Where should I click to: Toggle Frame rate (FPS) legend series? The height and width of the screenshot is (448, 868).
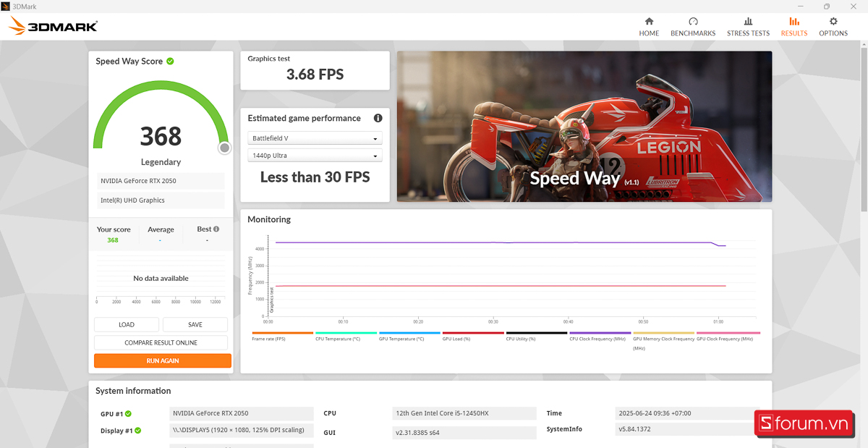(x=282, y=337)
